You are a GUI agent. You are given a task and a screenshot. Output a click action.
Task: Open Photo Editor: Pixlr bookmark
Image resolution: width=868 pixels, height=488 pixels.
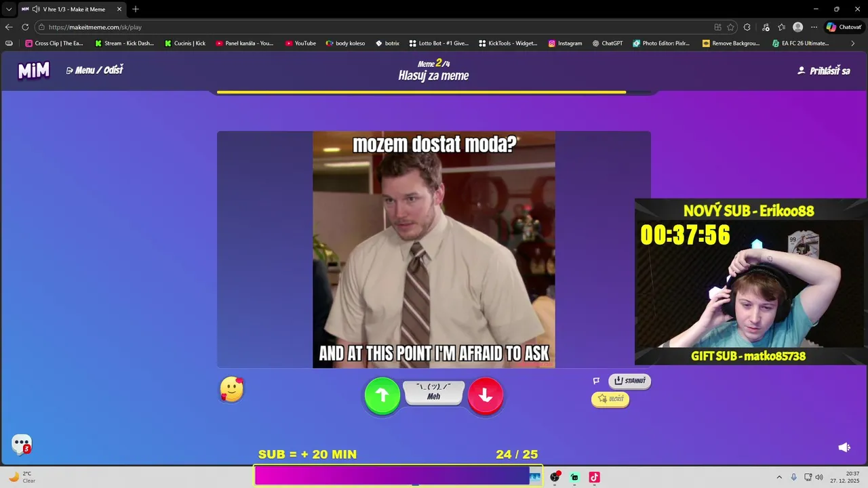(662, 43)
